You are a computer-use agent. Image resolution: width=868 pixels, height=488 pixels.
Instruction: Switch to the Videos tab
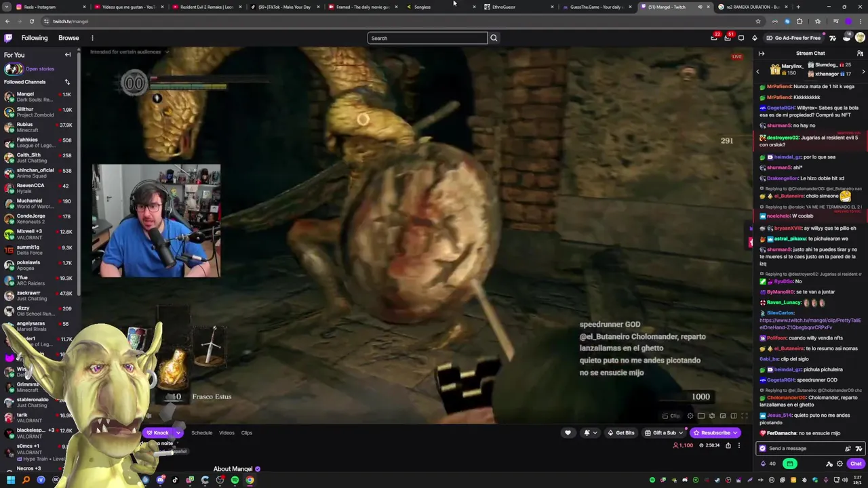[x=226, y=432]
